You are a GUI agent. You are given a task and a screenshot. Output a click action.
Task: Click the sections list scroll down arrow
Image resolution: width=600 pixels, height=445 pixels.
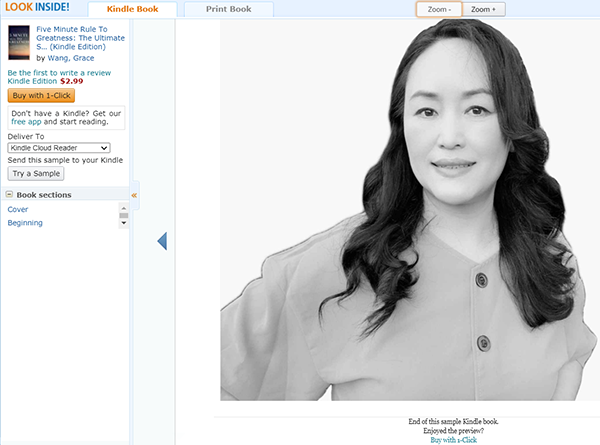tap(124, 224)
